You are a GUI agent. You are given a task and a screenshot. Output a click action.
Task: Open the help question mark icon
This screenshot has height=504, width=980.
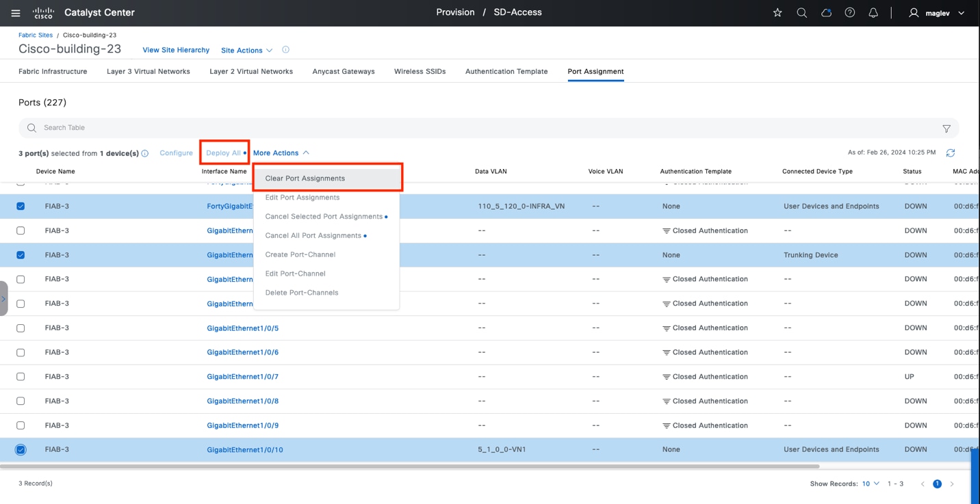coord(849,13)
